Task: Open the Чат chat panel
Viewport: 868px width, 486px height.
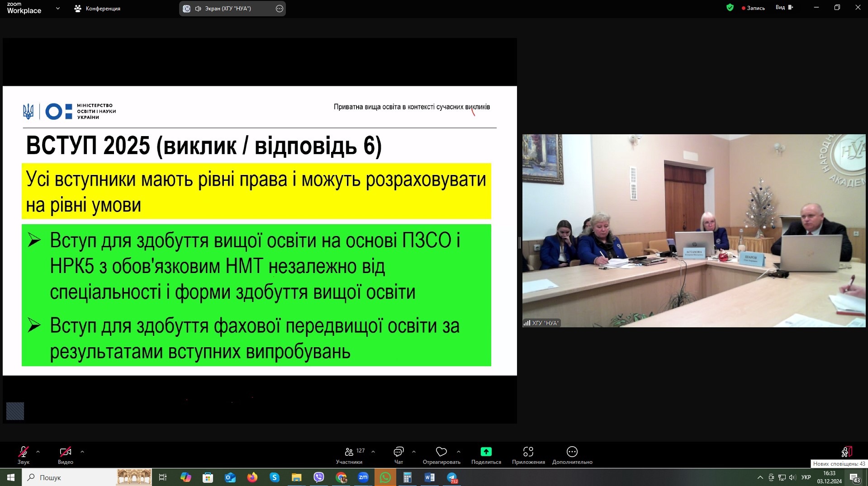Action: point(398,454)
